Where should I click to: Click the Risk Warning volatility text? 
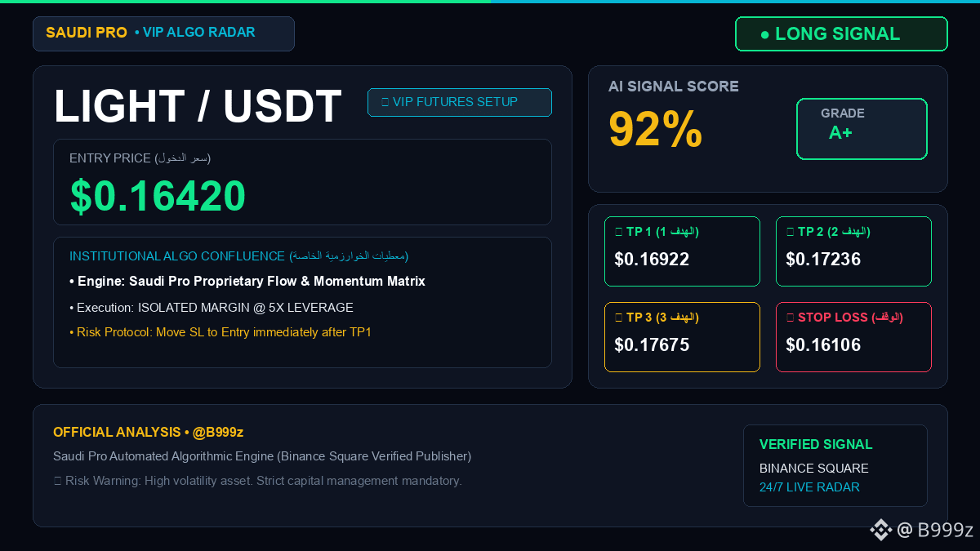click(257, 481)
